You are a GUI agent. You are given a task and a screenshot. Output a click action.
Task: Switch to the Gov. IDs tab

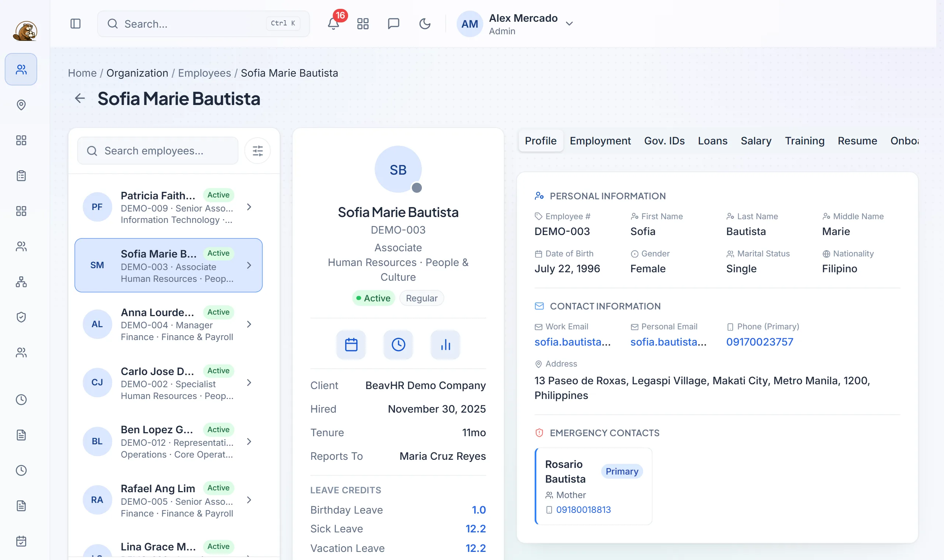pos(664,141)
